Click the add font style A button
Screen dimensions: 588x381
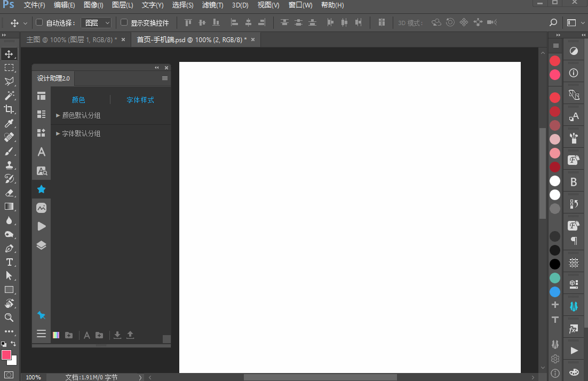86,335
